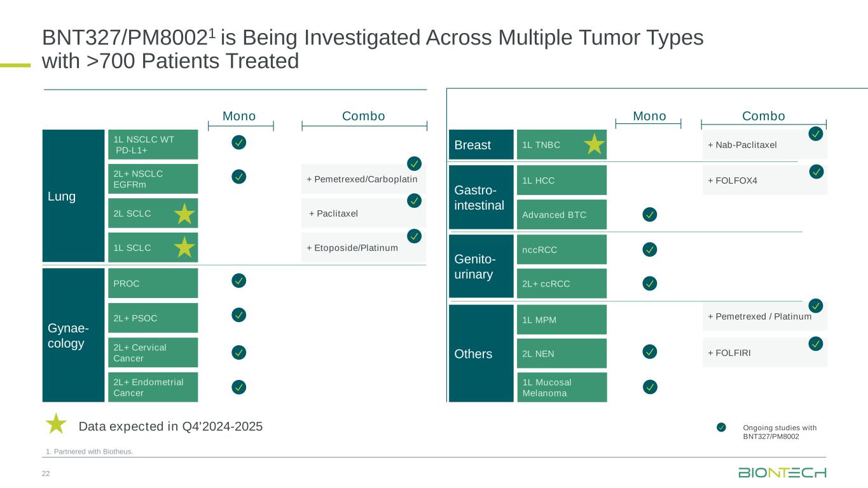Viewport: 868px width, 488px height.
Task: Click the star icon on 2L SCLC
Action: [x=184, y=214]
